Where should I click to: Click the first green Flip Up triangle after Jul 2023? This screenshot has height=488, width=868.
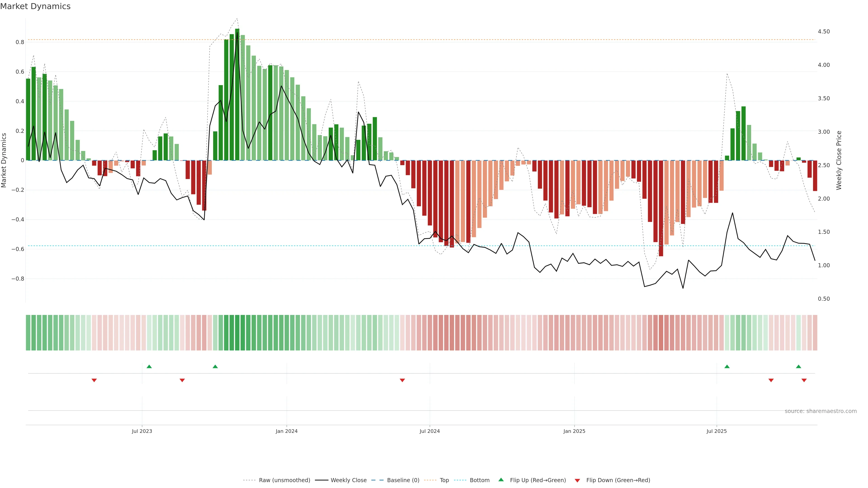[x=149, y=366]
